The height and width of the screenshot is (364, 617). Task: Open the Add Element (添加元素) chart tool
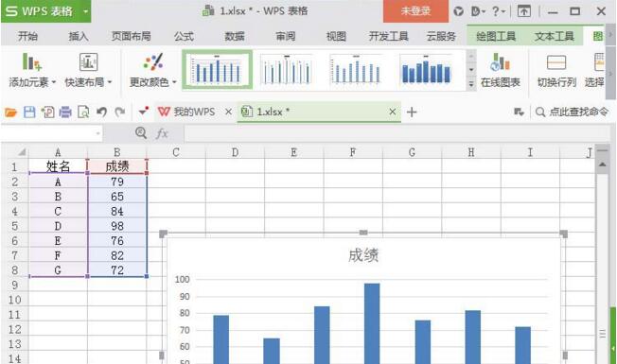point(32,70)
